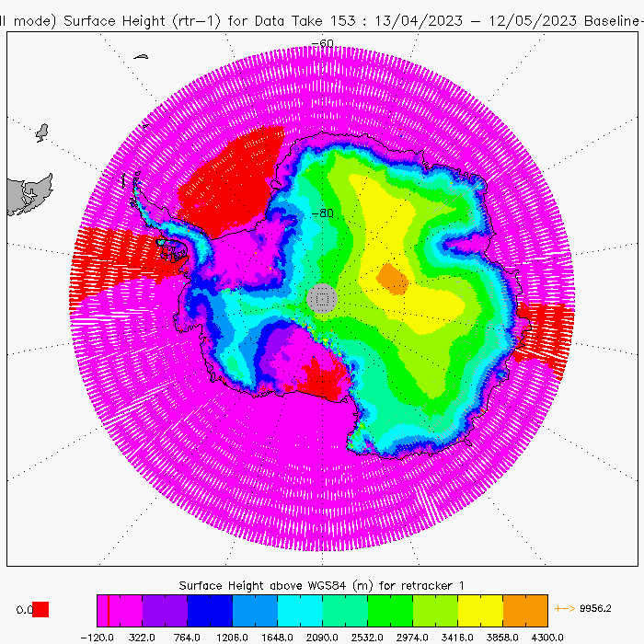Select the yellow colorbar segment after 3416.0
This screenshot has width=644, height=644.
(x=480, y=609)
